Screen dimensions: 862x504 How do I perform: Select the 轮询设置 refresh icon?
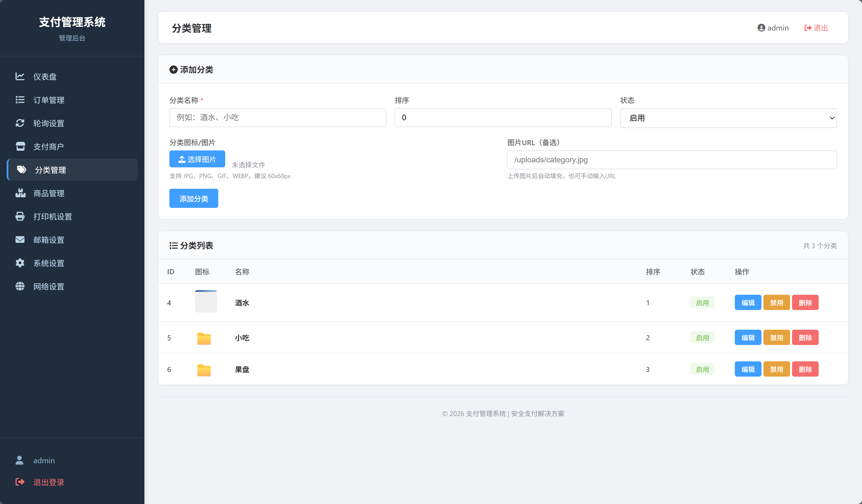20,123
